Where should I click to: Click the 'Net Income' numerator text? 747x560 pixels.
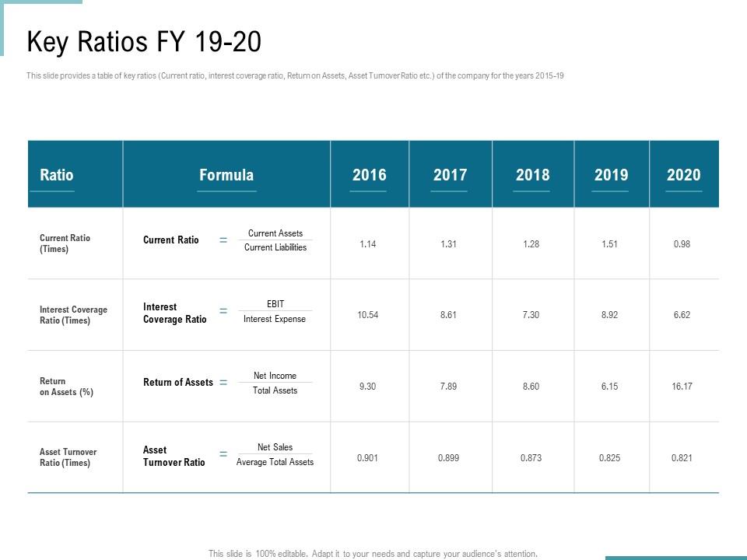(x=275, y=376)
